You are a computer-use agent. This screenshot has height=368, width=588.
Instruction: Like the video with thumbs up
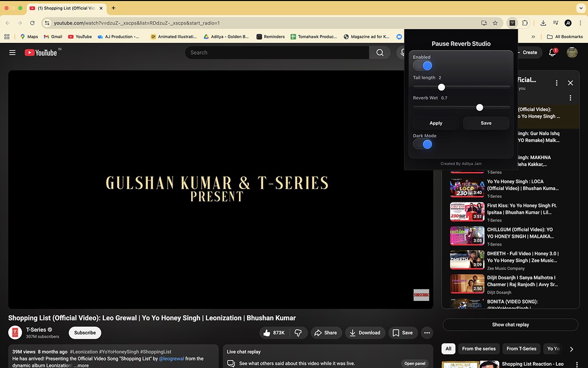pyautogui.click(x=274, y=333)
